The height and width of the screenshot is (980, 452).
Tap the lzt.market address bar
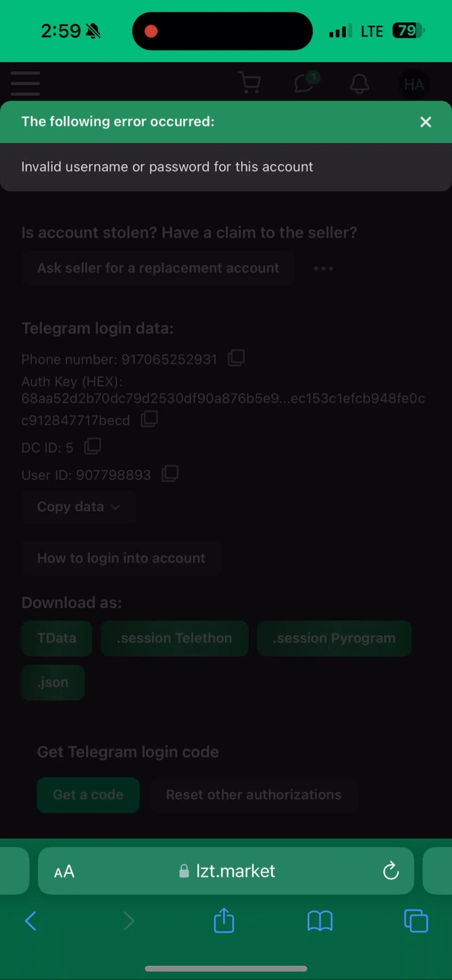226,870
